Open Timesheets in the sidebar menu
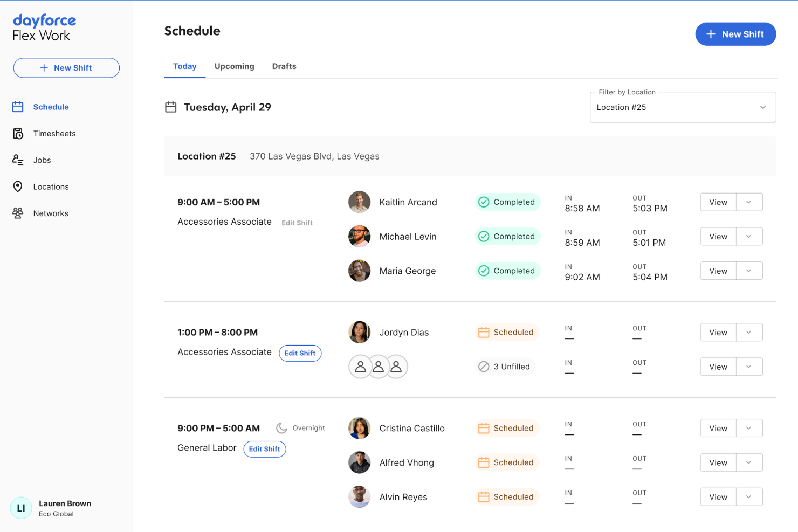The height and width of the screenshot is (532, 798). click(x=54, y=133)
